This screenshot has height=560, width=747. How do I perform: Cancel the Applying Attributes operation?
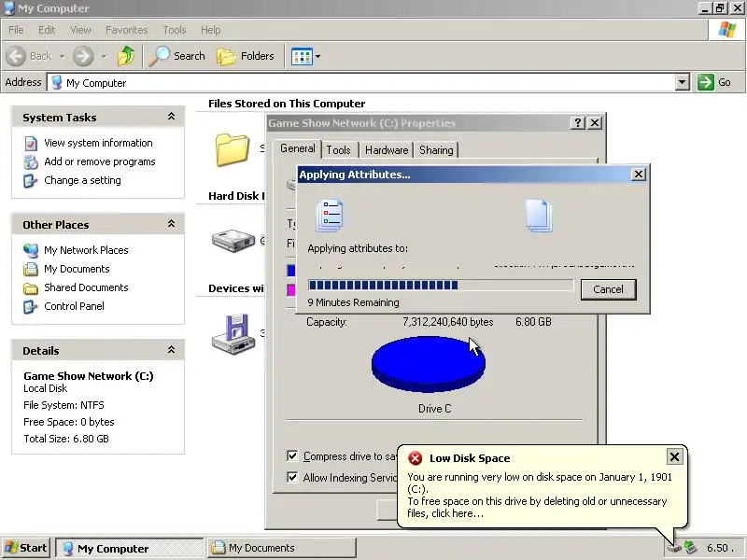609,289
